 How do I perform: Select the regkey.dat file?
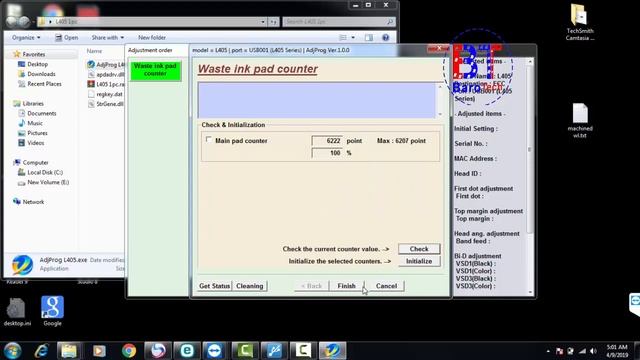click(105, 94)
